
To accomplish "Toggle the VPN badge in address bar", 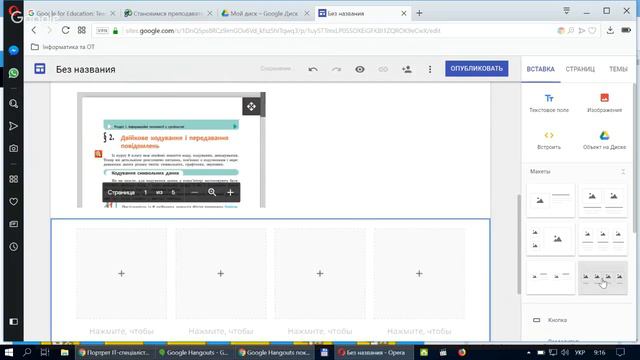I will (102, 31).
